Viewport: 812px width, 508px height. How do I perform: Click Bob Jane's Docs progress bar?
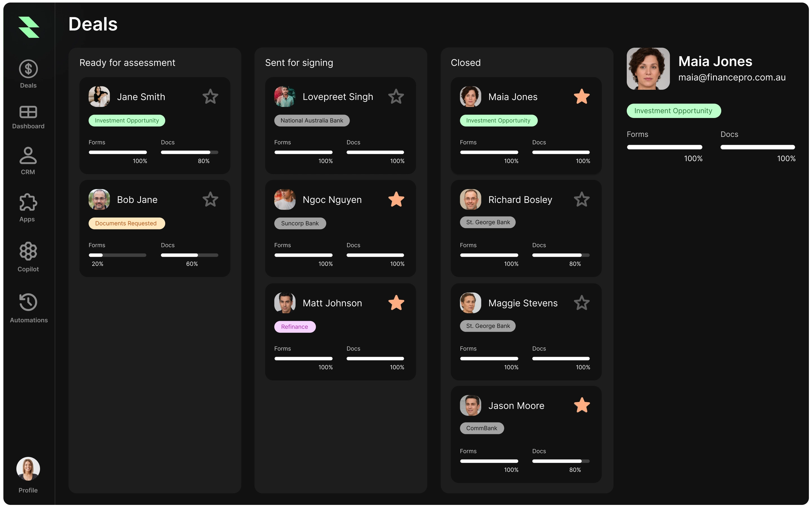pyautogui.click(x=189, y=255)
